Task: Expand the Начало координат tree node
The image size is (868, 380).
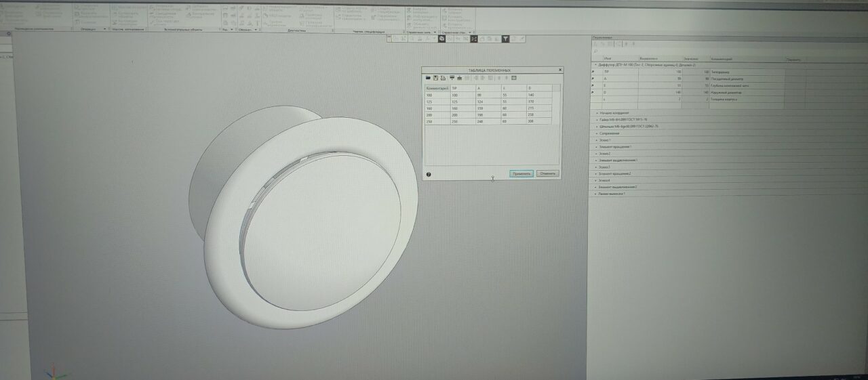Action: point(596,112)
